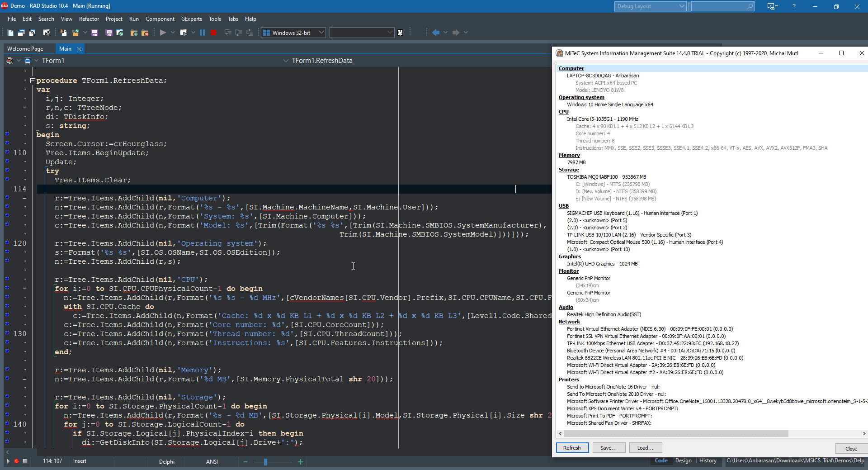Viewport: 868px width, 470px height.
Task: Expand the Open file dropdown arrow
Action: pos(85,33)
